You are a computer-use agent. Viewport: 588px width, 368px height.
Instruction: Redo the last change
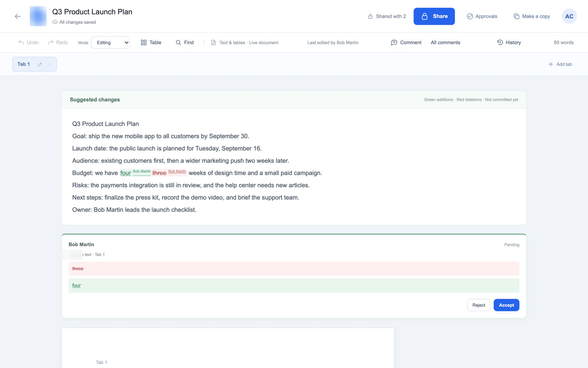coord(58,42)
